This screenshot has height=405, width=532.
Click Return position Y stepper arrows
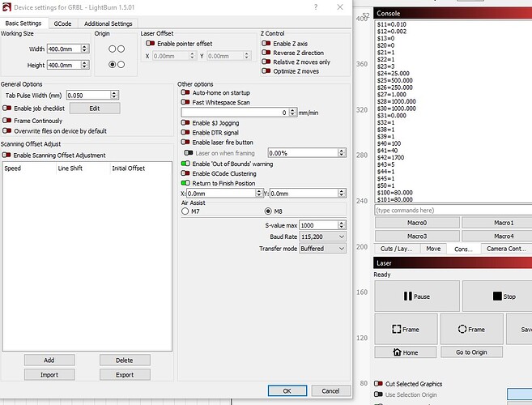tap(342, 193)
